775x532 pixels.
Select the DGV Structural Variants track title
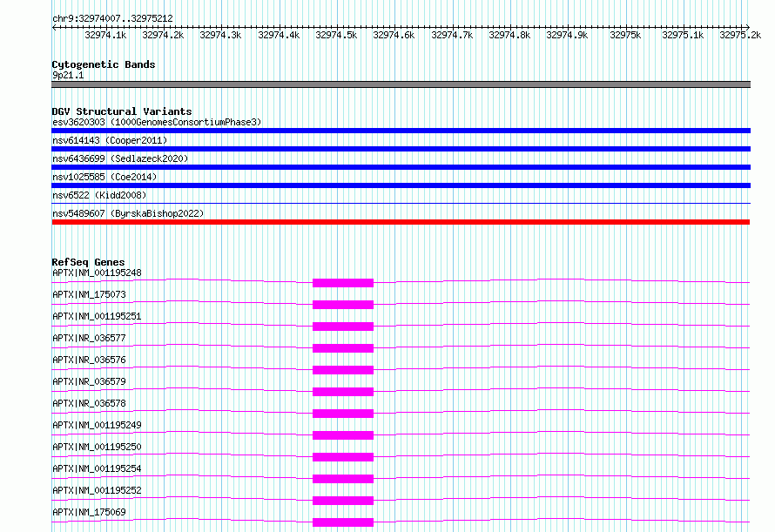[x=122, y=111]
